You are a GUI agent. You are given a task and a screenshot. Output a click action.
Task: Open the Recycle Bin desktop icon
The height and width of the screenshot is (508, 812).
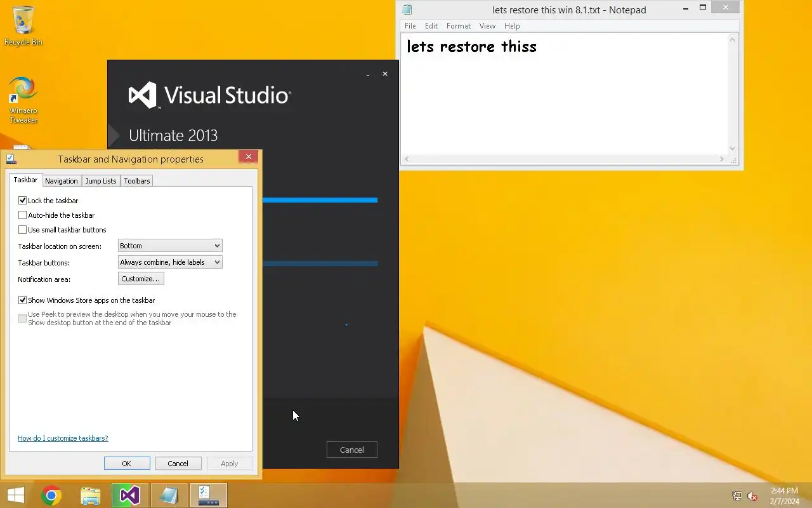[23, 27]
